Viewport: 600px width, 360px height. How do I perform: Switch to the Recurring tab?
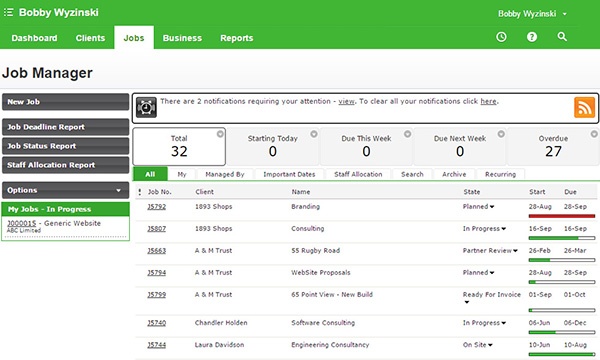coord(501,174)
